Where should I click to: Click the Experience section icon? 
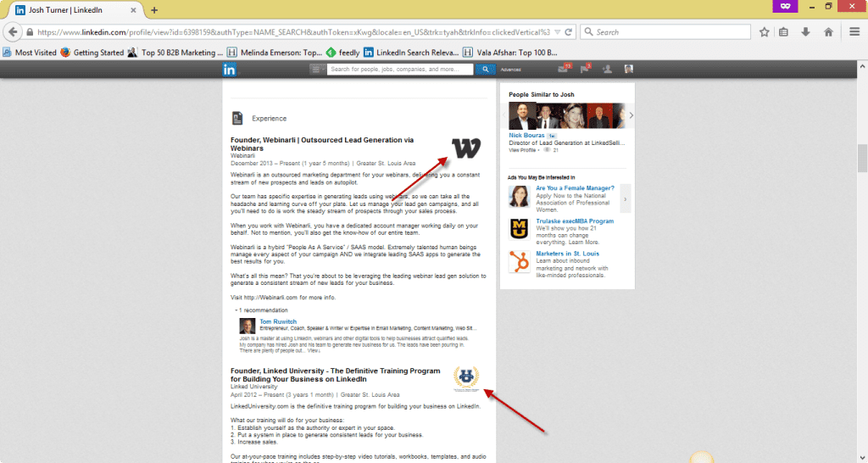(237, 118)
